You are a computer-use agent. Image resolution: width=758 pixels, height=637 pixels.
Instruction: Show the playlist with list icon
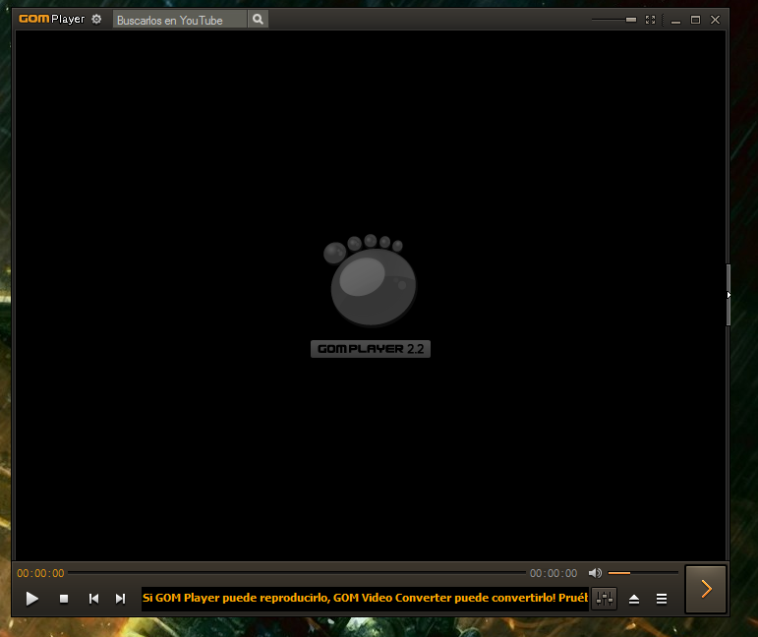click(x=662, y=599)
